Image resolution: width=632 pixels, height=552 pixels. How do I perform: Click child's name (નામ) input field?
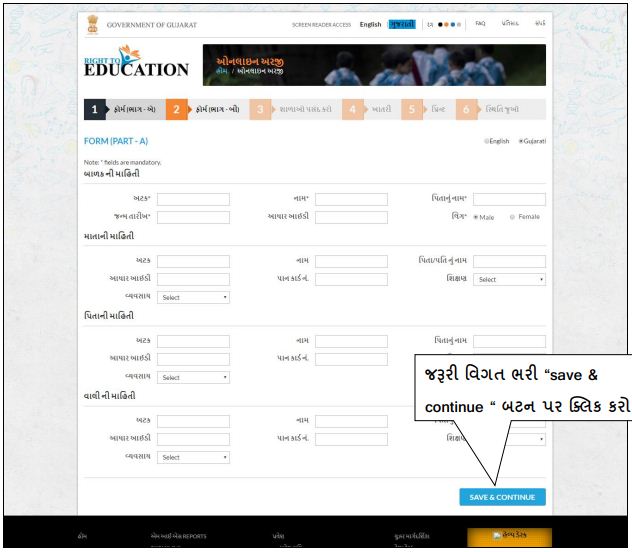[x=351, y=199]
